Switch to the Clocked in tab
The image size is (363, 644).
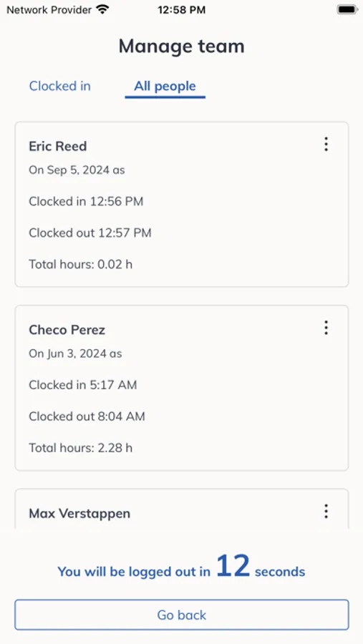click(60, 86)
